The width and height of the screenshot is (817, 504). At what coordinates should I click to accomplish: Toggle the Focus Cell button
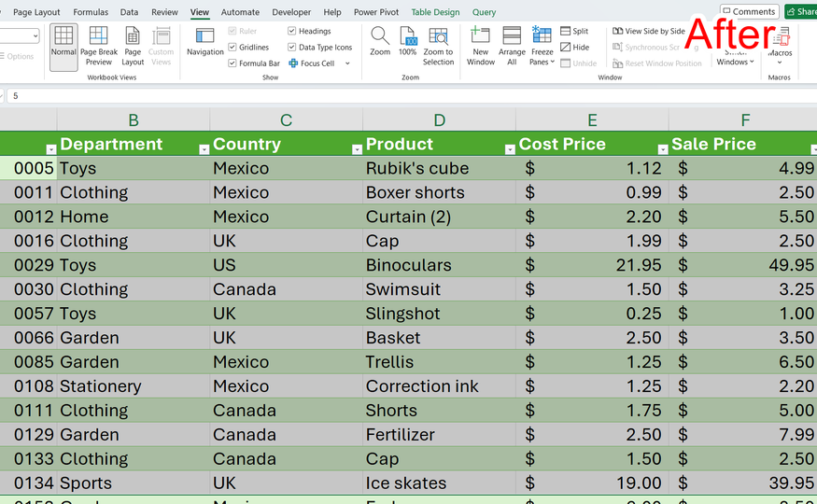pos(311,63)
